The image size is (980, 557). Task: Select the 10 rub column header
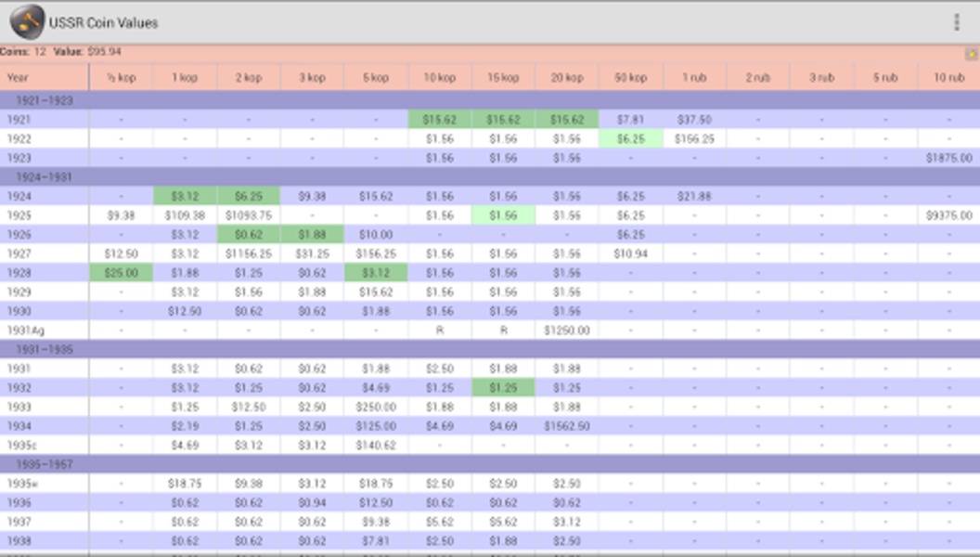click(x=948, y=78)
